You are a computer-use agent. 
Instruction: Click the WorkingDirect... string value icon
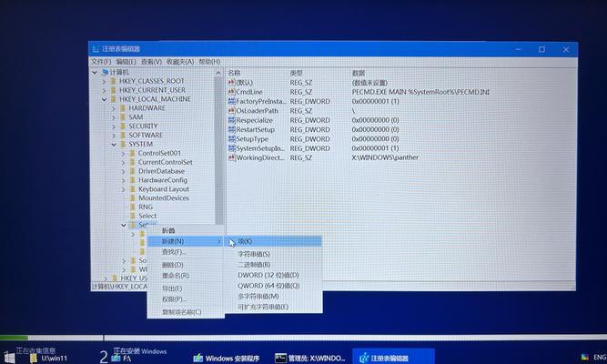(x=231, y=157)
